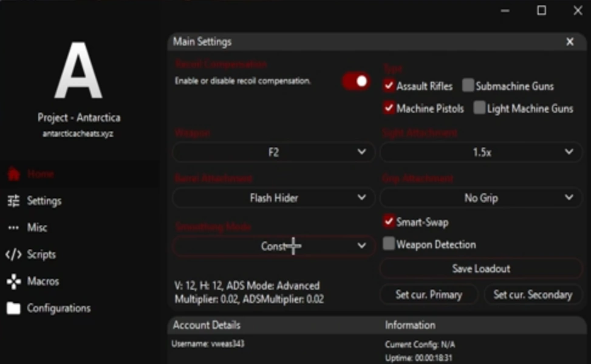Screen dimensions: 591x364
Task: Click the "Username: vweas343" text
Action: [x=208, y=343]
